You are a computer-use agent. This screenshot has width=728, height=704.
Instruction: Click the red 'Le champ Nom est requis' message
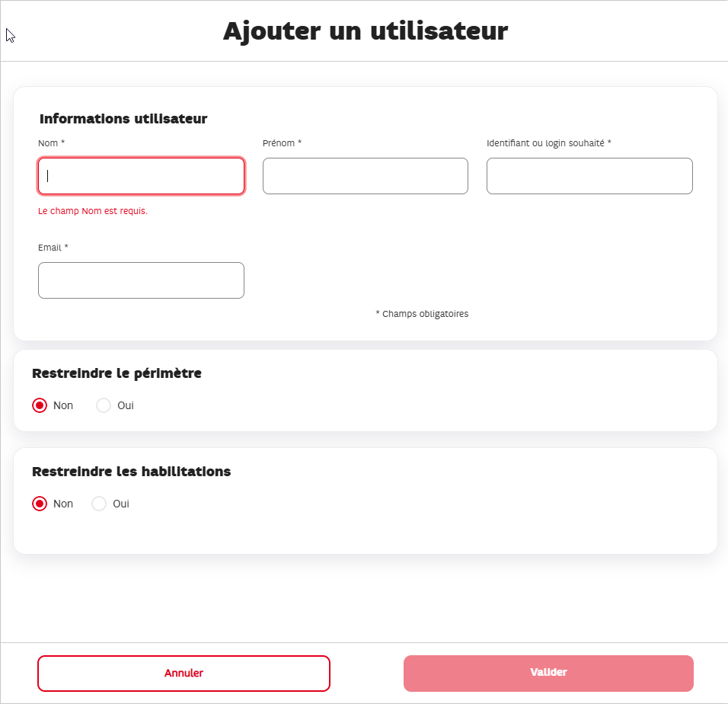(93, 211)
